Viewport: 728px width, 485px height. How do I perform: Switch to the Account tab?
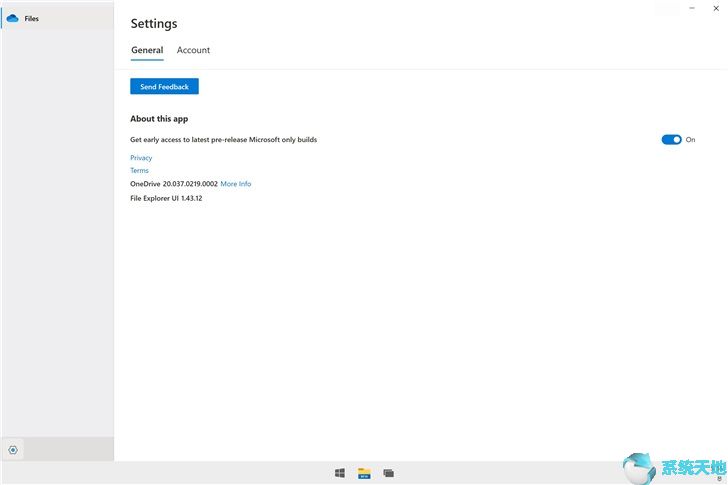(x=193, y=50)
